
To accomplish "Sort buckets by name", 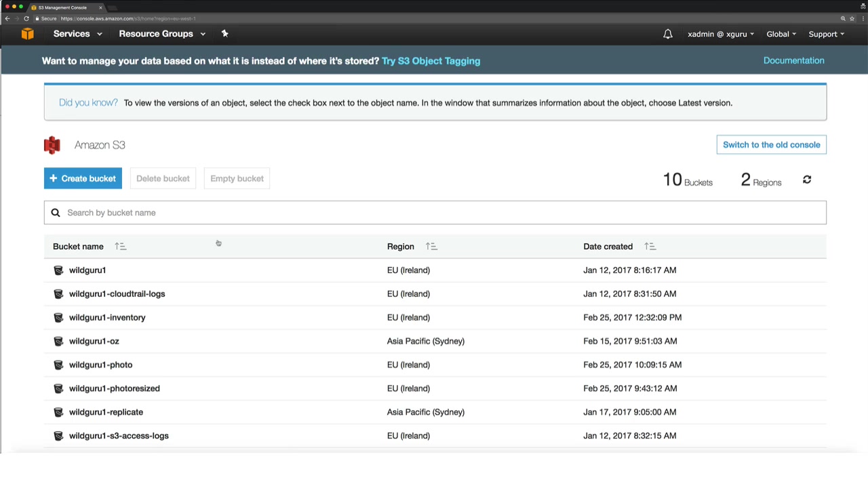I will pyautogui.click(x=121, y=247).
